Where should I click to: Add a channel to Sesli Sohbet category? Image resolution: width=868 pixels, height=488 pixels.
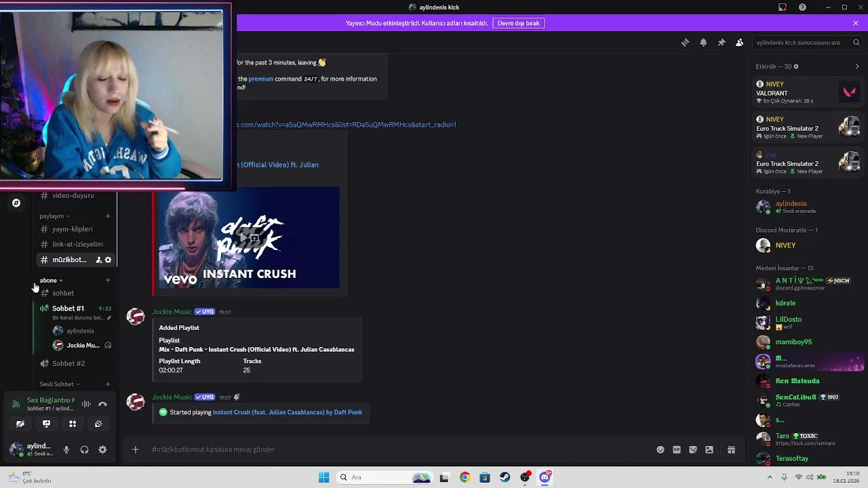[x=108, y=384]
